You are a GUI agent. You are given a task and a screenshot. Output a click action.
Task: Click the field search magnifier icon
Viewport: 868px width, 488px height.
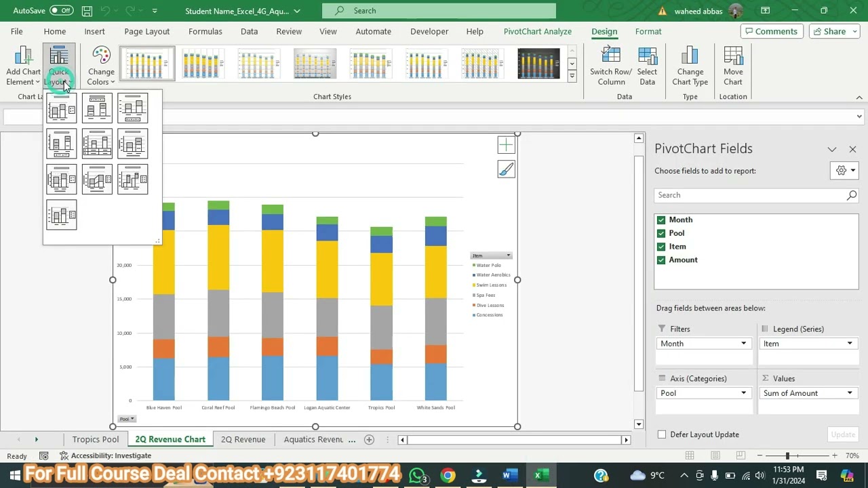852,195
